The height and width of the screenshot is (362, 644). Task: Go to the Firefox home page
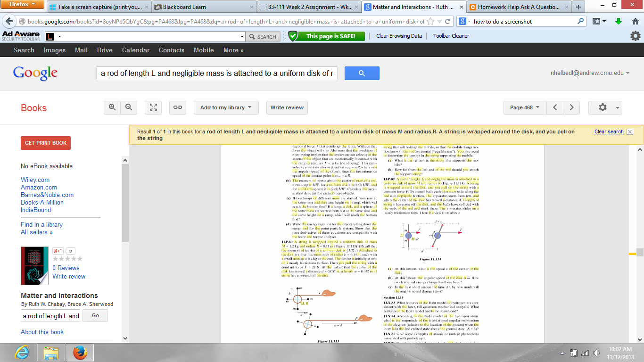[635, 22]
